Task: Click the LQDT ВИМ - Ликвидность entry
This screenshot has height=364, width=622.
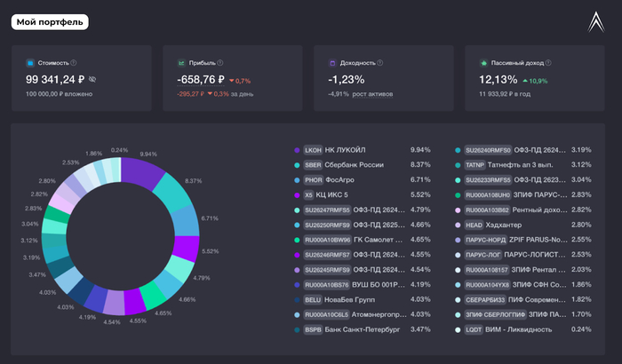Action: click(x=515, y=329)
